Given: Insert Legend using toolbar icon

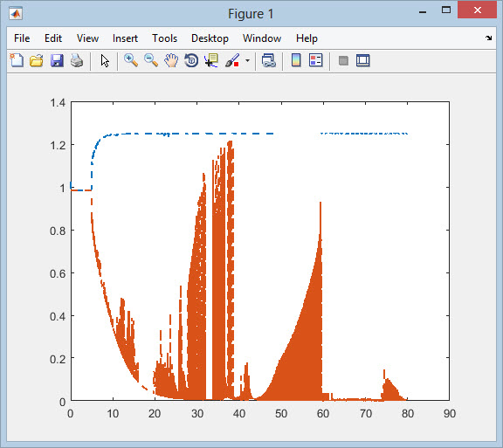Looking at the screenshot, I should click(315, 60).
